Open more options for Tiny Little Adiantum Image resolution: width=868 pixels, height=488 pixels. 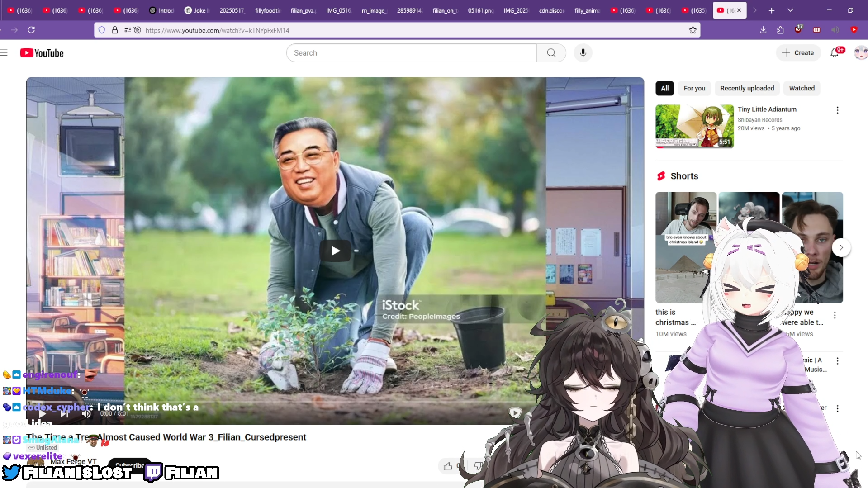coord(837,110)
